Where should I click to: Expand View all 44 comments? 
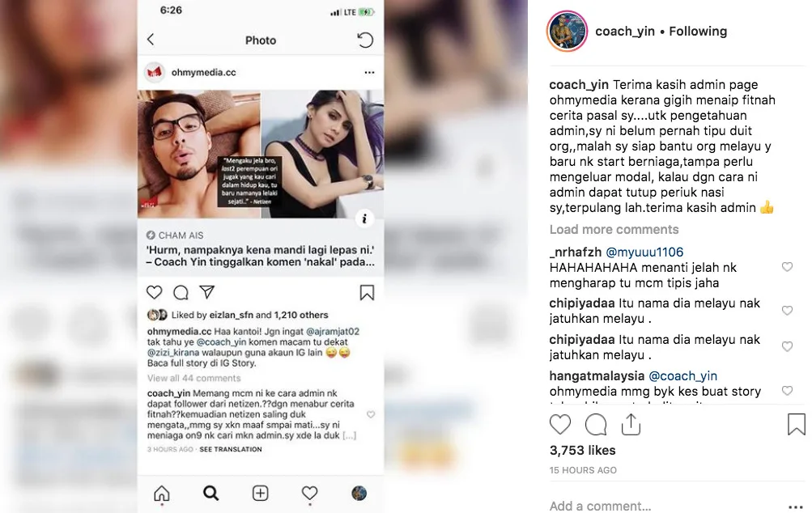point(193,379)
